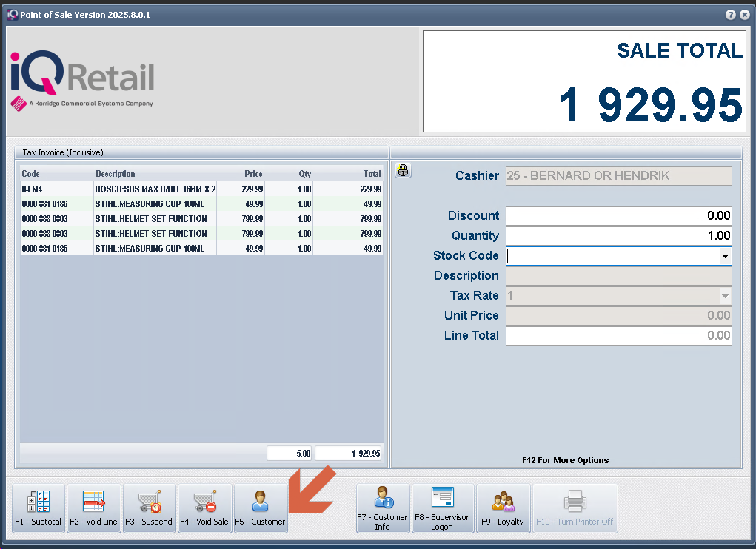This screenshot has height=549, width=756.
Task: Select the BOSCH SDS MAX D/BIT row
Action: coord(155,189)
